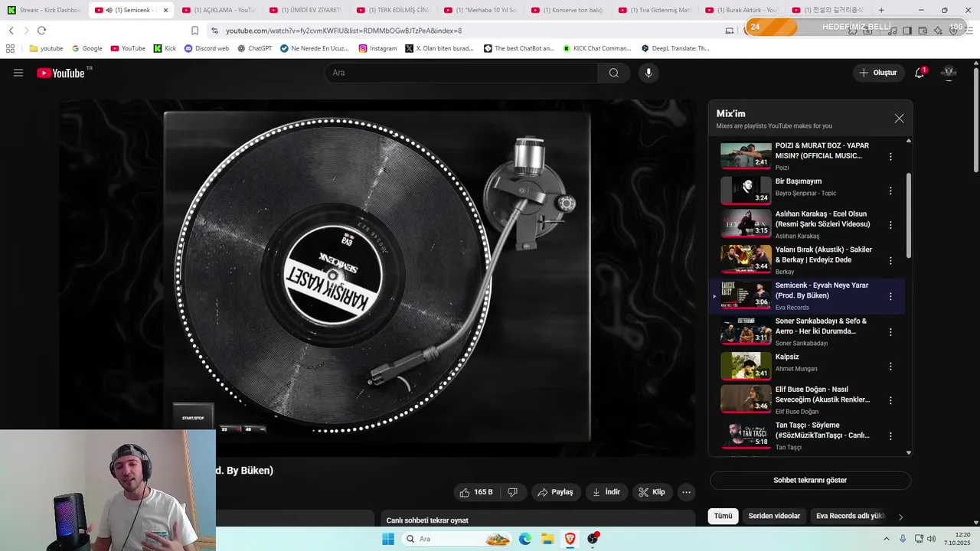The width and height of the screenshot is (980, 551).
Task: Dislike the video with thumbs-down
Action: 513,492
